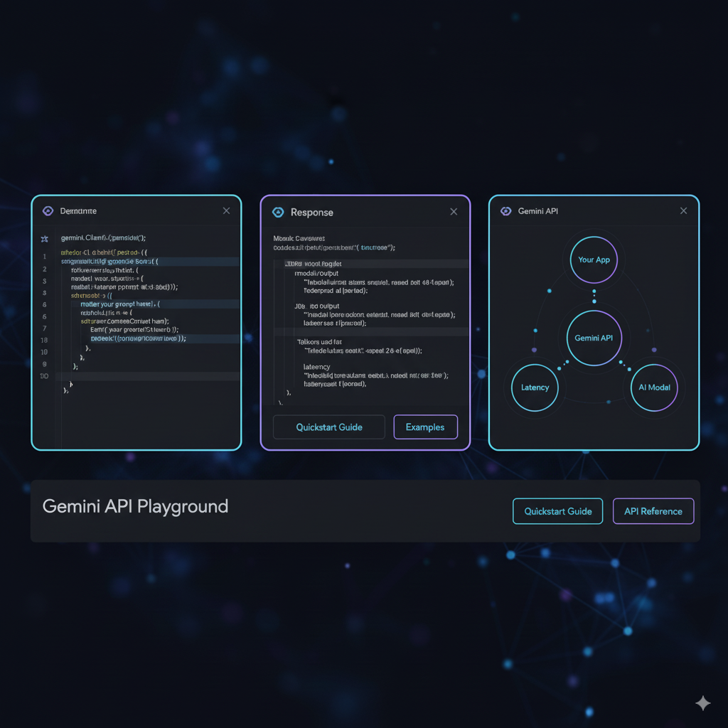The height and width of the screenshot is (728, 728).
Task: Click the sparkle icon at the bottom right
Action: 702,702
